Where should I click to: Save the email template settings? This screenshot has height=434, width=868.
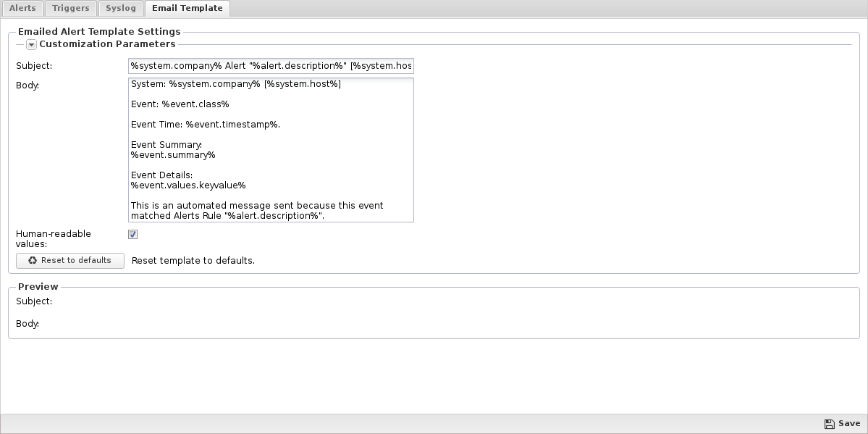(x=842, y=424)
